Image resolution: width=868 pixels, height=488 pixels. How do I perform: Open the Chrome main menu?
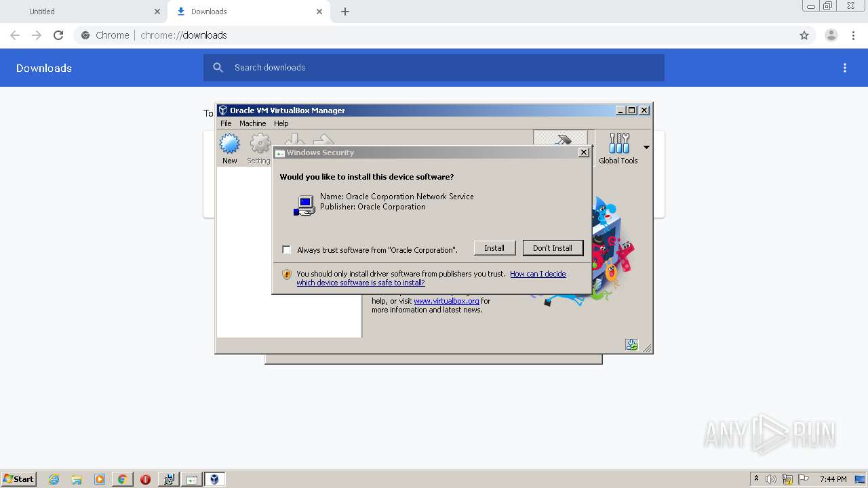click(854, 35)
